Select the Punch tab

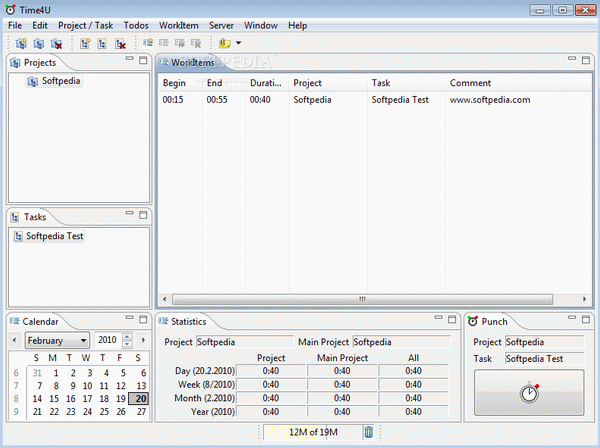pyautogui.click(x=488, y=321)
